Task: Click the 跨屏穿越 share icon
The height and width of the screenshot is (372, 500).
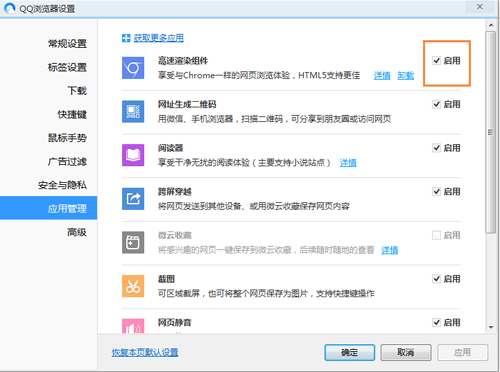Action: click(x=133, y=199)
